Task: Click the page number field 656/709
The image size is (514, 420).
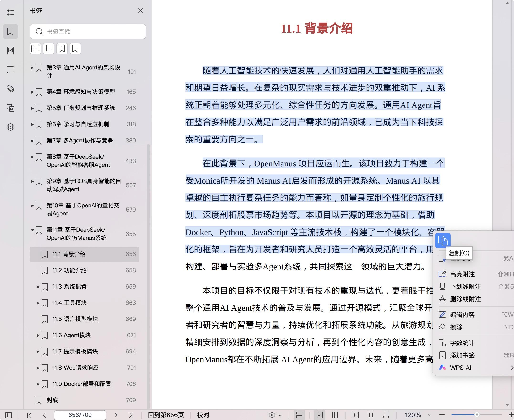Action: tap(80, 415)
